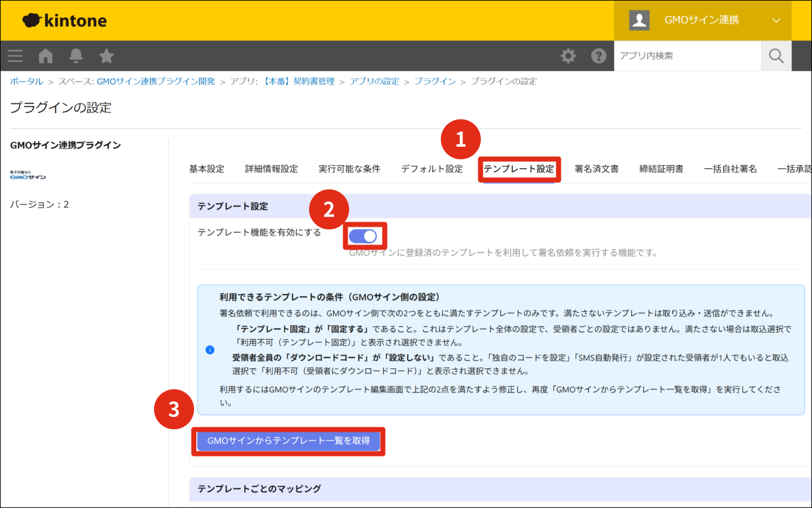812x508 pixels.
Task: Open the デフォルト設定 tab
Action: tap(432, 169)
